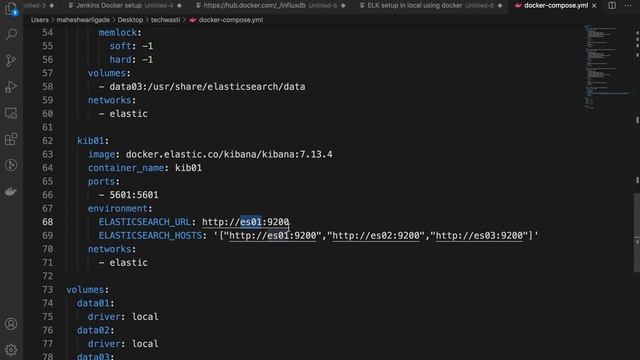Screen dimensions: 640x360
Task: Open the More Actions ellipsis menu
Action: 628,6
